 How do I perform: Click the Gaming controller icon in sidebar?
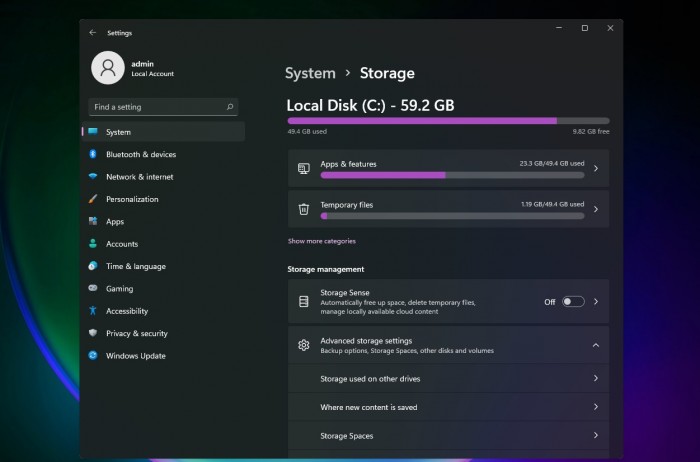click(93, 289)
